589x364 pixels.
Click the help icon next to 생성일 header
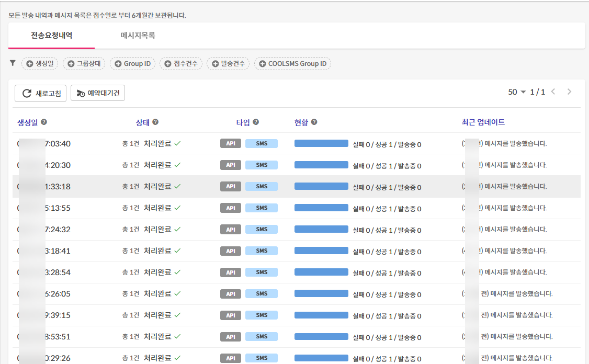click(x=44, y=121)
